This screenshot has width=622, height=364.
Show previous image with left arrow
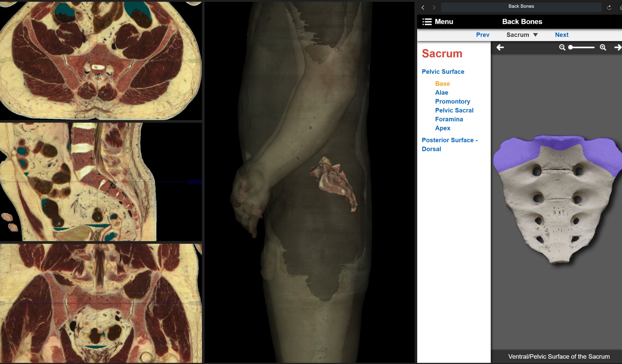coord(500,48)
